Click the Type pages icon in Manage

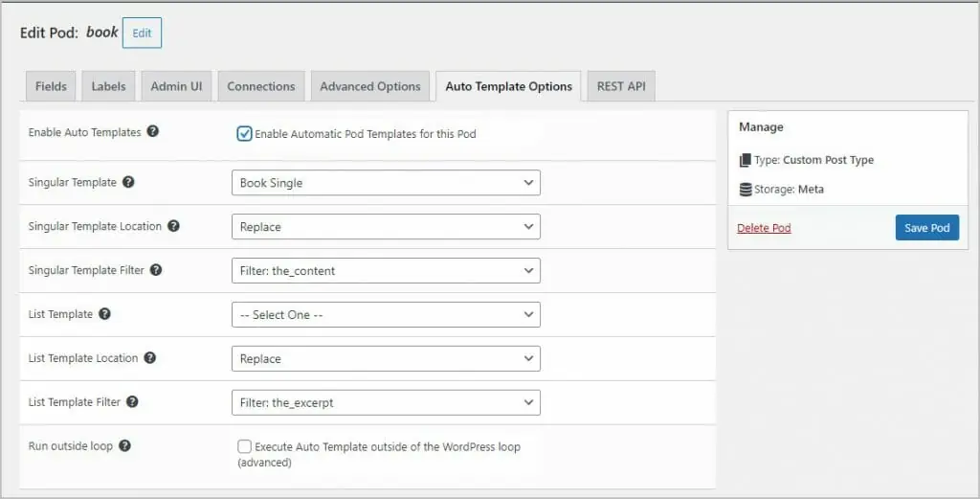745,160
